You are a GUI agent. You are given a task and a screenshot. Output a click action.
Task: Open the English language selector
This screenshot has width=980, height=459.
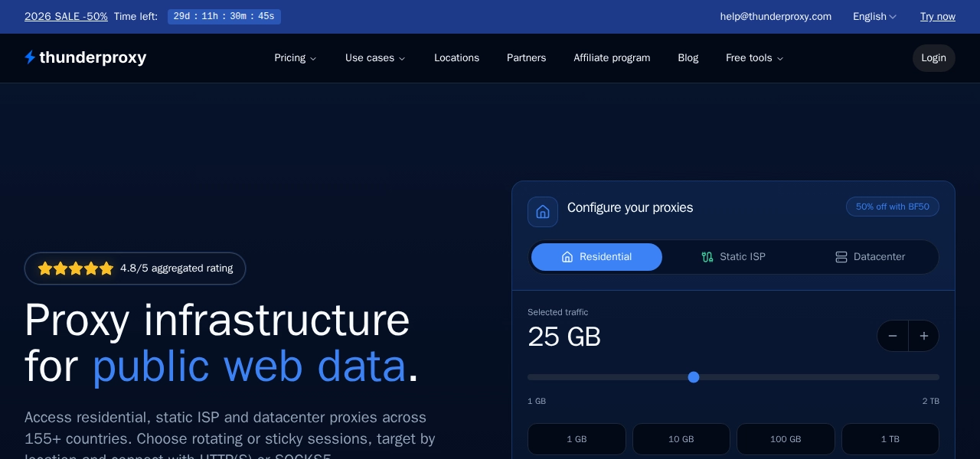point(874,17)
